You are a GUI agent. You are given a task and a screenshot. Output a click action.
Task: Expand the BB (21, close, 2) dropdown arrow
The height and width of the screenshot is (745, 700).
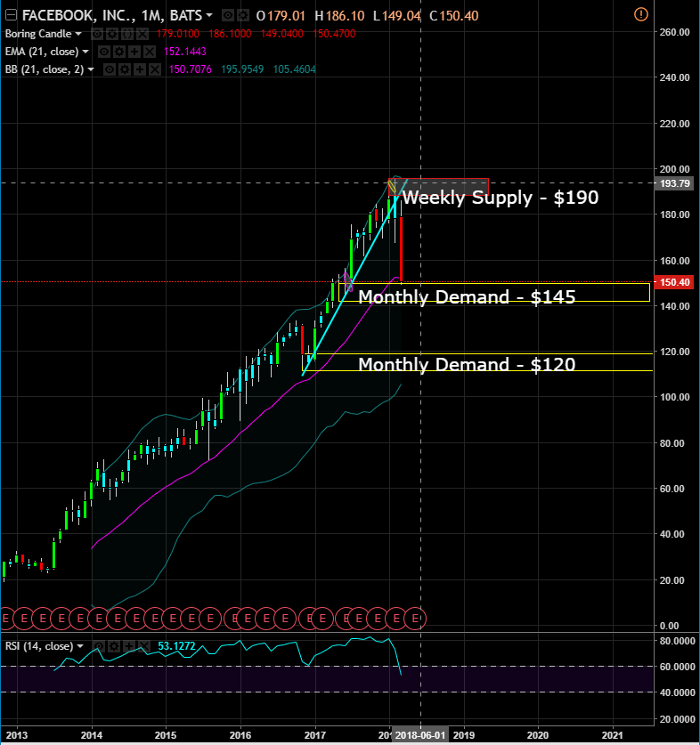[x=91, y=69]
